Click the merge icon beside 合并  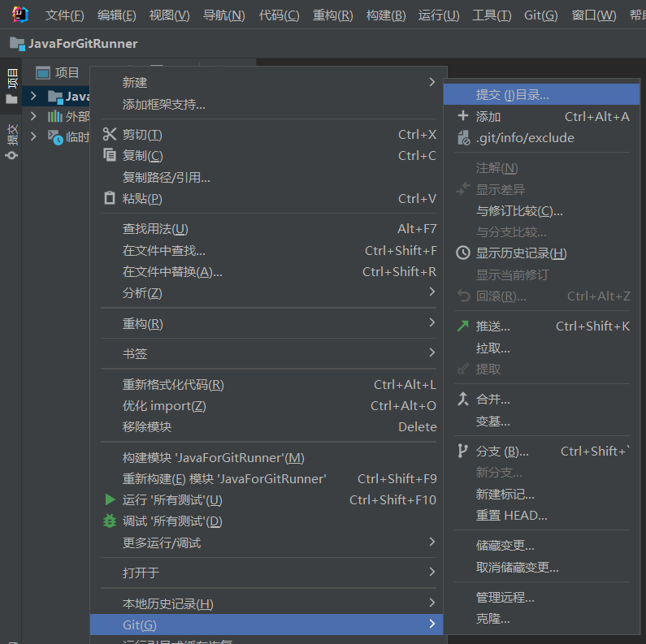(463, 399)
